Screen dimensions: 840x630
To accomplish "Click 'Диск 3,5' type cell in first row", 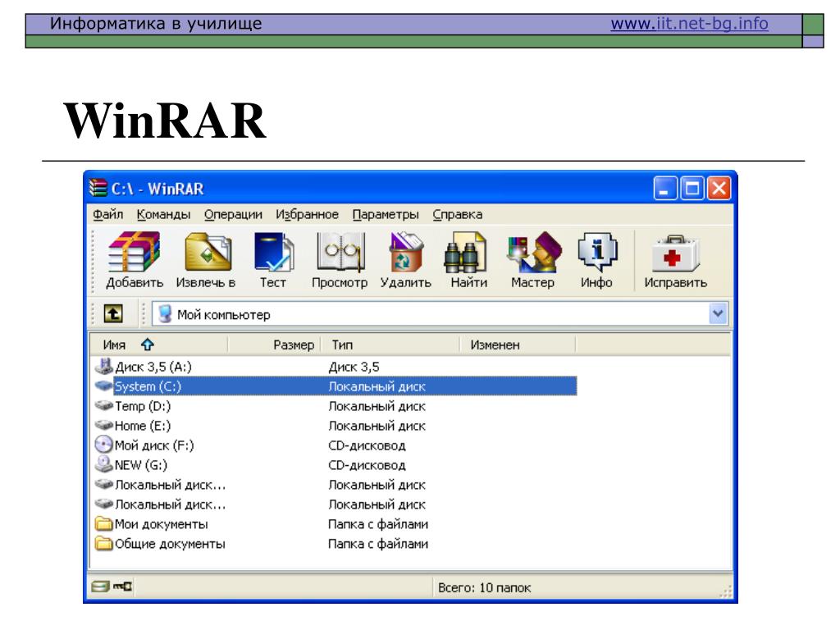I will [x=354, y=367].
